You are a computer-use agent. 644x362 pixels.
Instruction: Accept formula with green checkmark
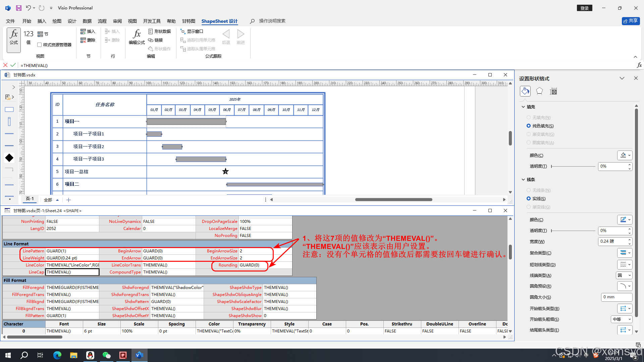[x=13, y=65]
